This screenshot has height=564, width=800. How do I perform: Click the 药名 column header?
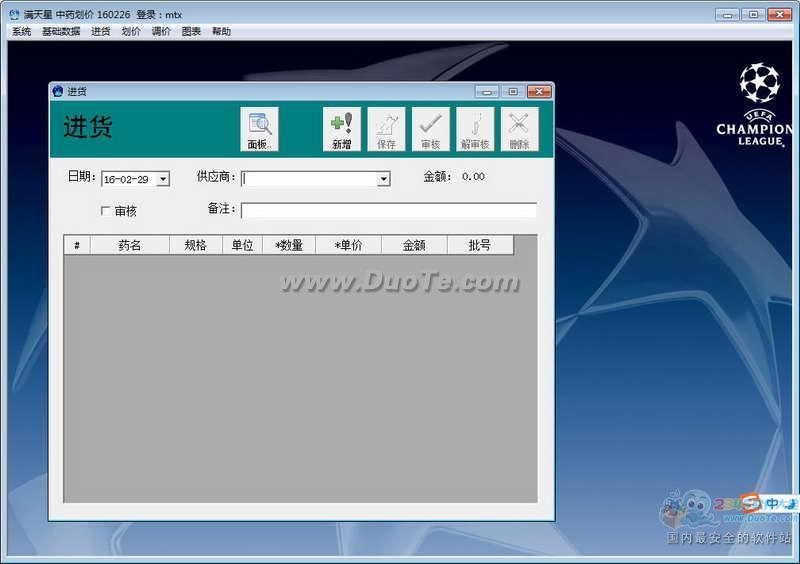pos(130,245)
